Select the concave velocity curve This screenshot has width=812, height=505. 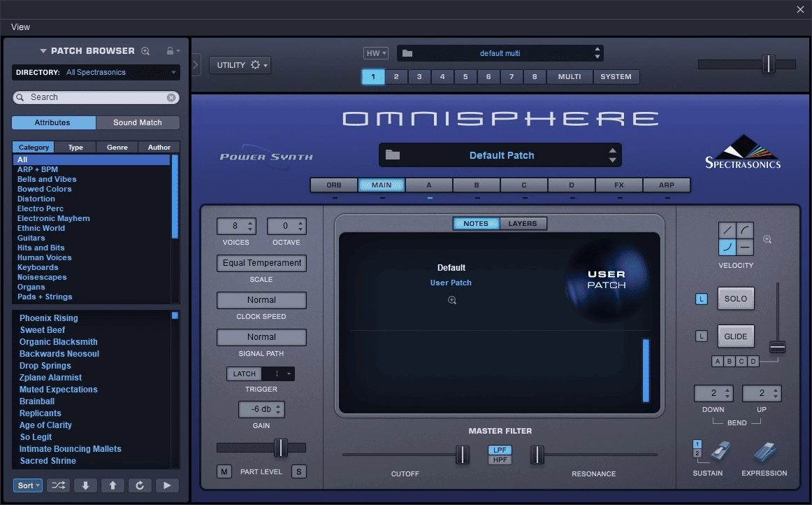(x=727, y=248)
